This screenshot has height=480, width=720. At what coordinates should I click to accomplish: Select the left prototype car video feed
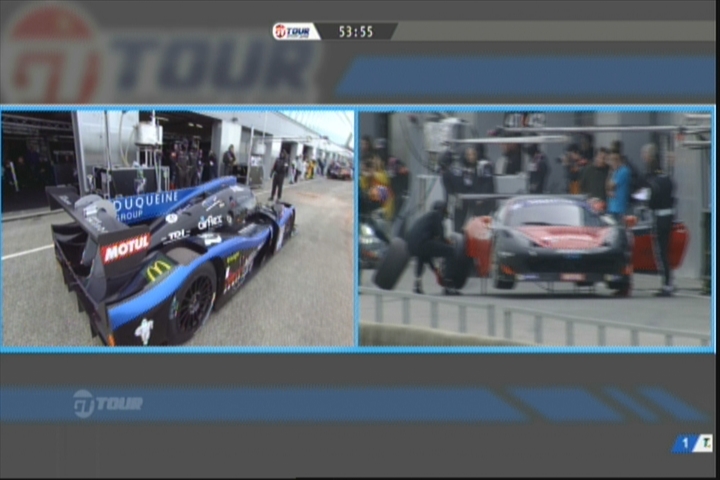coord(178,228)
